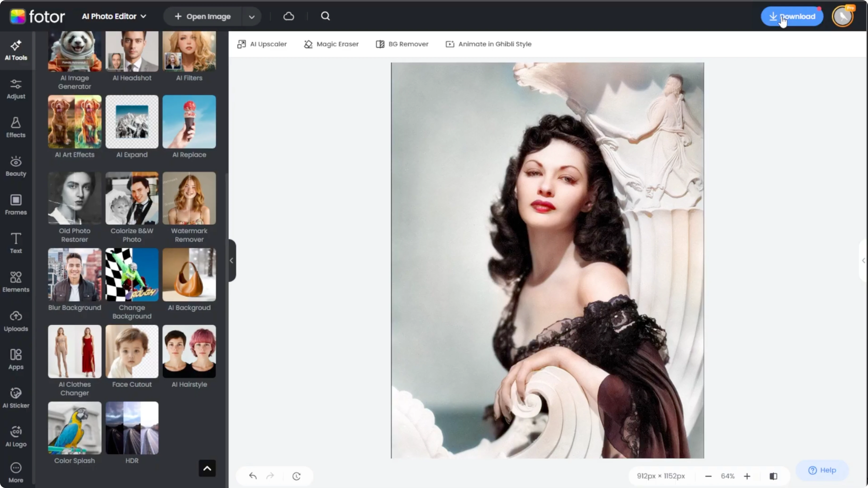Viewport: 868px width, 488px height.
Task: Open the user profile avatar
Action: [x=843, y=16]
